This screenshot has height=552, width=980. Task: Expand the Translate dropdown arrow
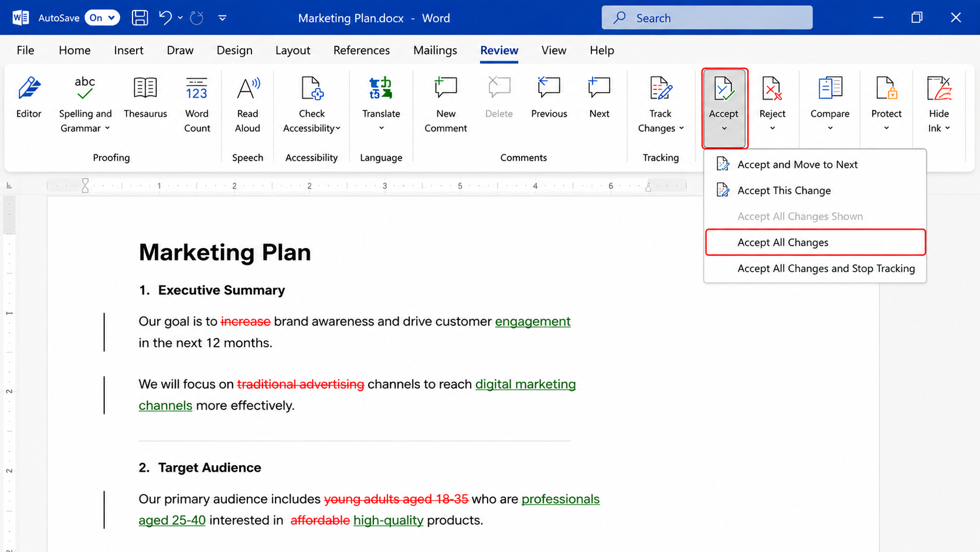[x=381, y=128]
